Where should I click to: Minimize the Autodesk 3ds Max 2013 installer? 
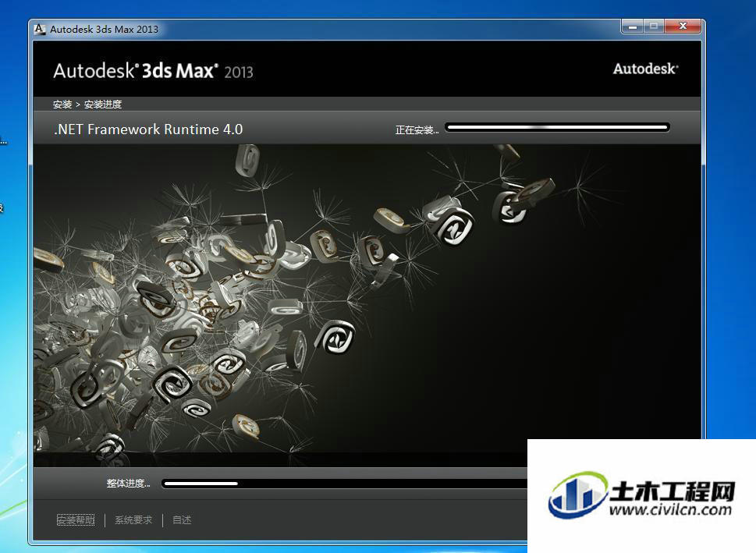(633, 27)
